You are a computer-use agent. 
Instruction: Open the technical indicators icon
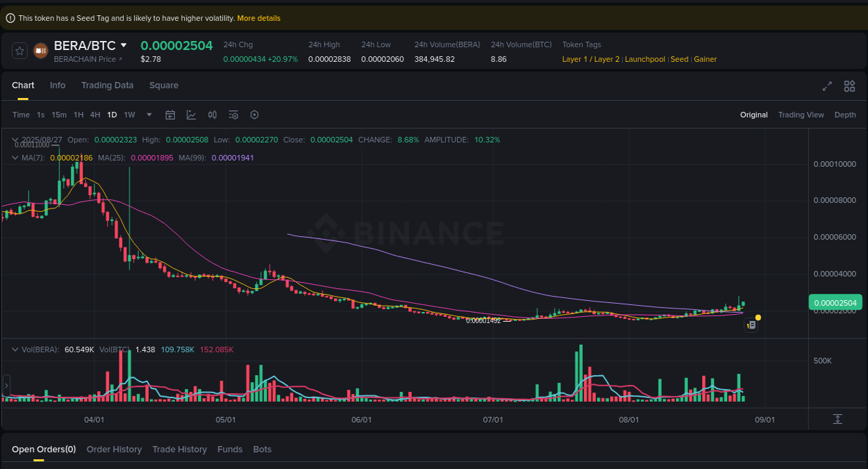tap(191, 114)
